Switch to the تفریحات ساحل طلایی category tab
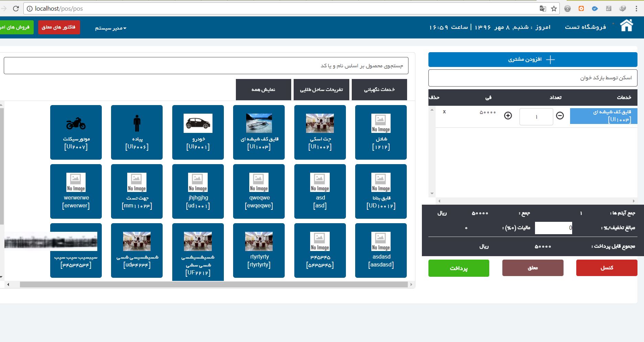Image resolution: width=644 pixels, height=342 pixels. point(321,90)
